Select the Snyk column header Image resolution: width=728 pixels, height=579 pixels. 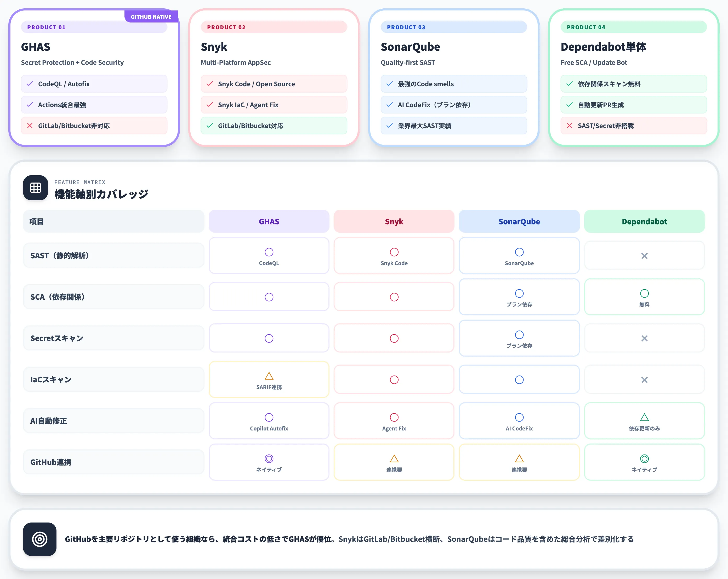pos(394,222)
